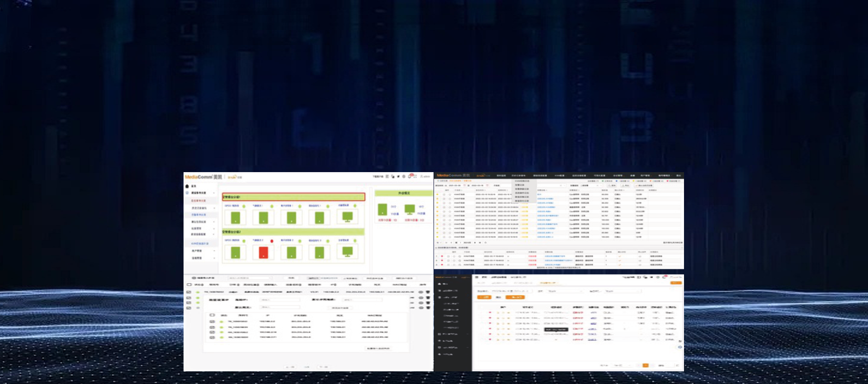Click the eye icon on the first device list row
The width and height of the screenshot is (868, 384).
click(x=421, y=292)
